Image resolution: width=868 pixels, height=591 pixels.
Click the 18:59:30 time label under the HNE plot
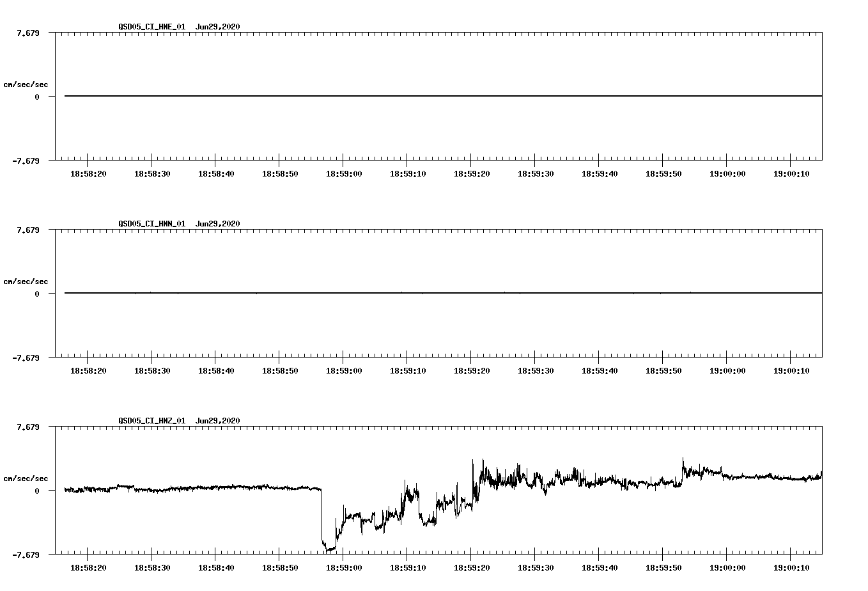535,173
